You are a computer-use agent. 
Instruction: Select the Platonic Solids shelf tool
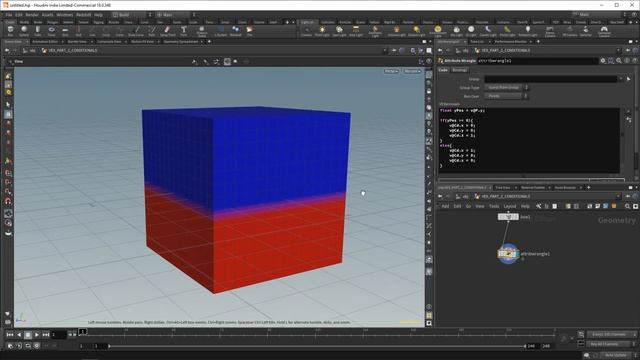pyautogui.click(x=202, y=31)
